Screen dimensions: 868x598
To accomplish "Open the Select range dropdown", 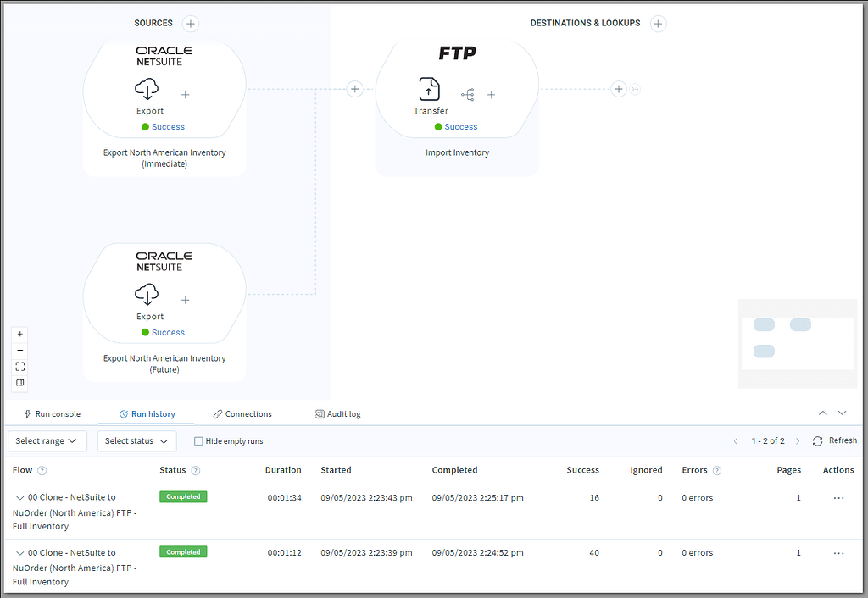I will coord(47,440).
